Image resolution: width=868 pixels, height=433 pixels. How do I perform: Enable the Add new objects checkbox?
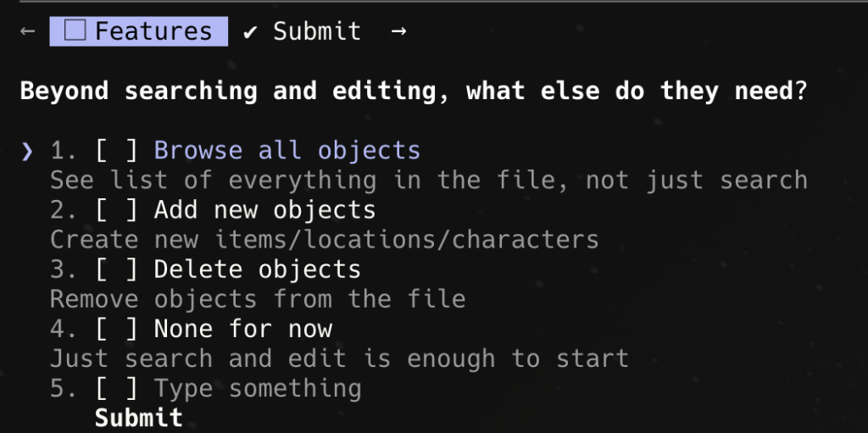point(116,210)
